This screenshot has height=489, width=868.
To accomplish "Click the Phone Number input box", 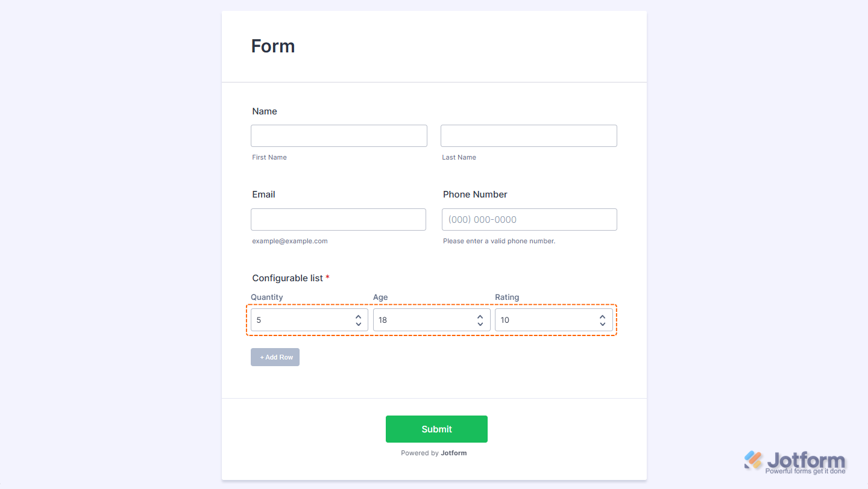I will [x=529, y=219].
